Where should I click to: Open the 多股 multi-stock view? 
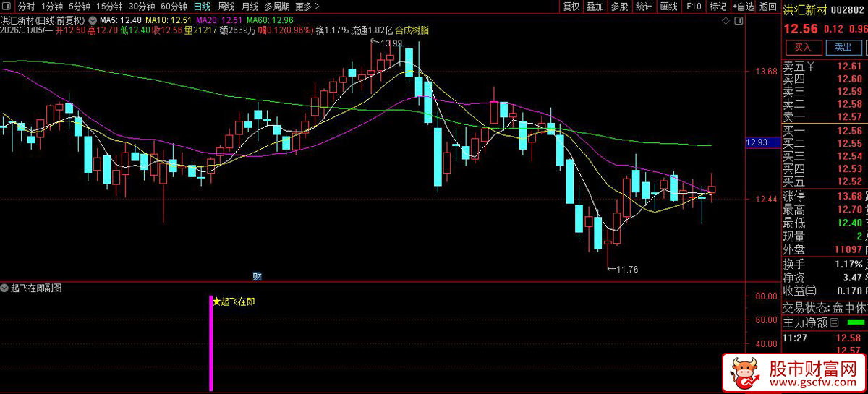[619, 6]
